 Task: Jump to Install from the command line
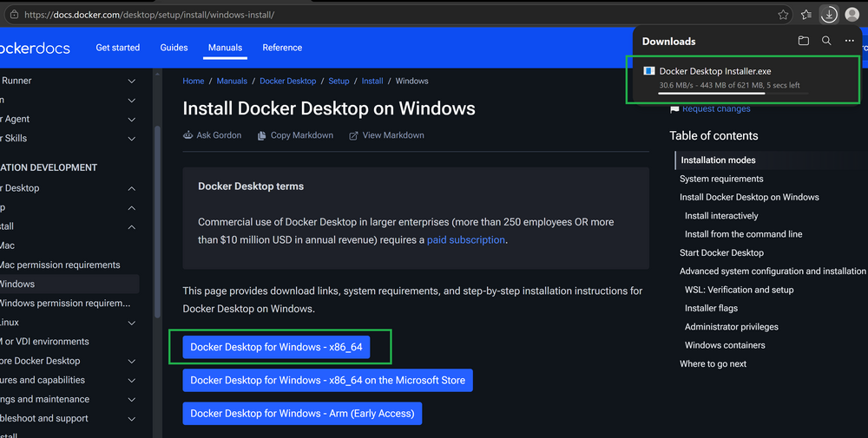[744, 234]
